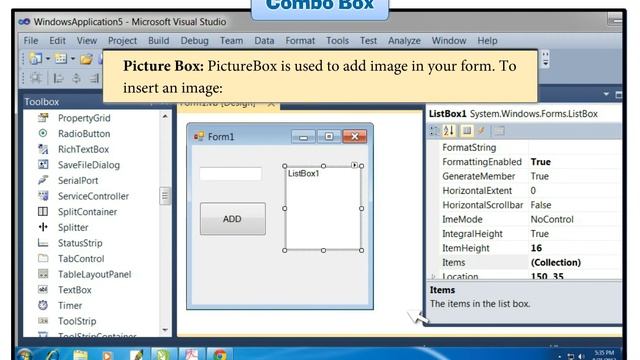Select Timer in the Toolbox
Image resolution: width=640 pixels, height=360 pixels.
[x=70, y=305]
